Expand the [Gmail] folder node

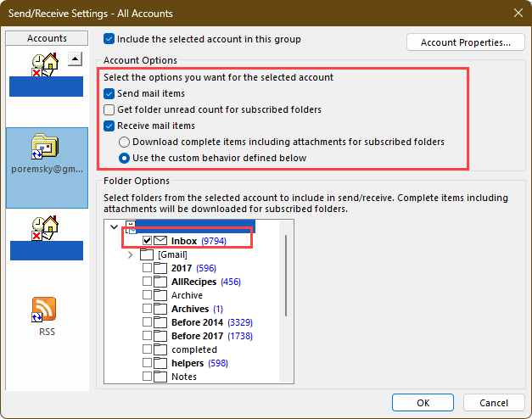(x=131, y=254)
